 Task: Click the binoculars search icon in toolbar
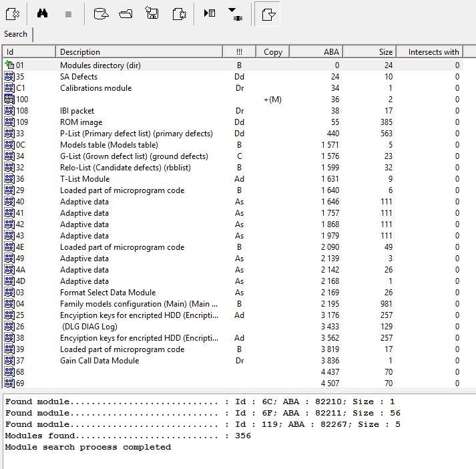[x=41, y=13]
